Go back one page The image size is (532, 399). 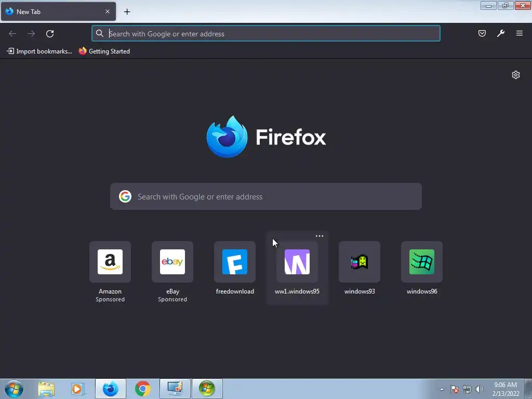click(x=12, y=34)
